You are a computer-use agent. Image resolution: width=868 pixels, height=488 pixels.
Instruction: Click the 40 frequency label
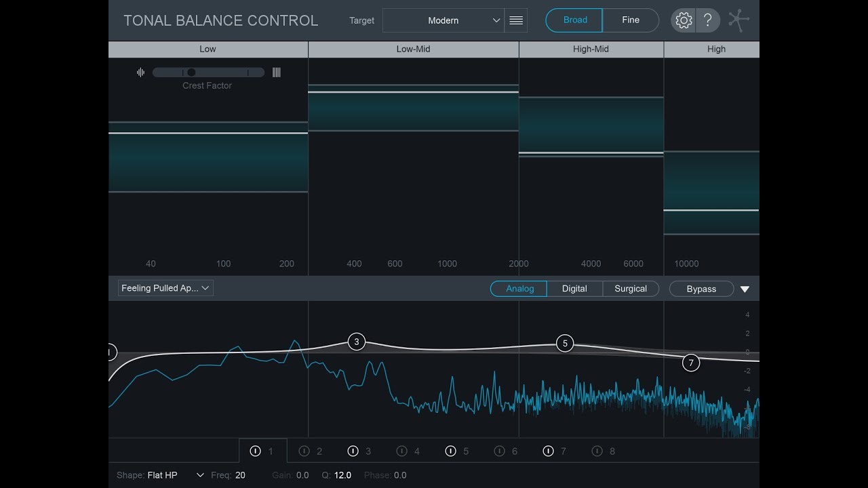coord(151,264)
